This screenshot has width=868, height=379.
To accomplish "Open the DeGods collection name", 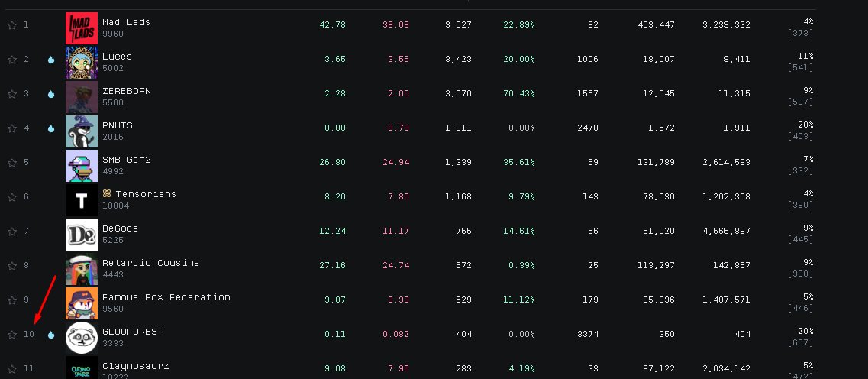I will coord(120,228).
